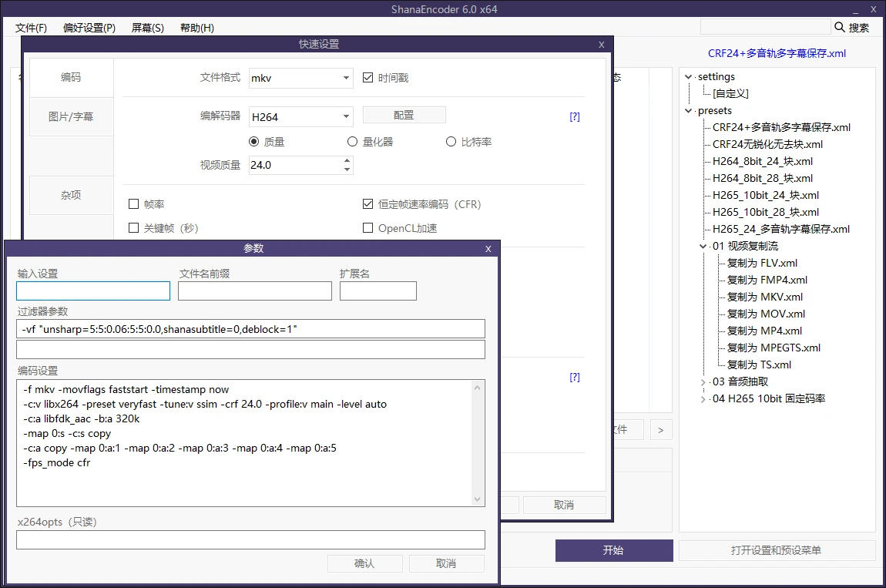Viewport: 886px width, 588px height.
Task: Open the 文件(F) menu
Action: pos(31,28)
